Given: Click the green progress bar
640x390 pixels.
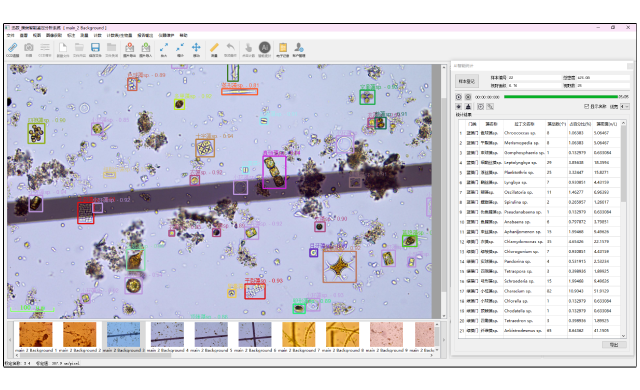Looking at the screenshot, I should [561, 97].
